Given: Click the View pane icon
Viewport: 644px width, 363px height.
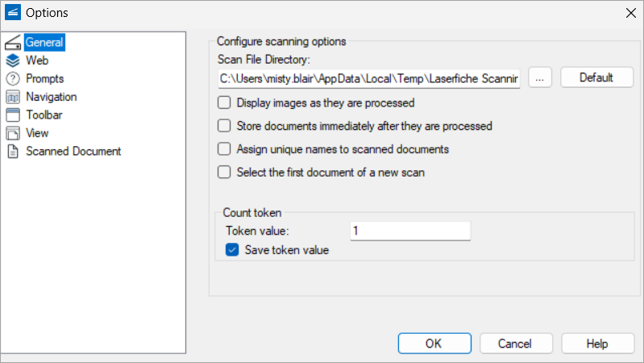Looking at the screenshot, I should (x=13, y=133).
